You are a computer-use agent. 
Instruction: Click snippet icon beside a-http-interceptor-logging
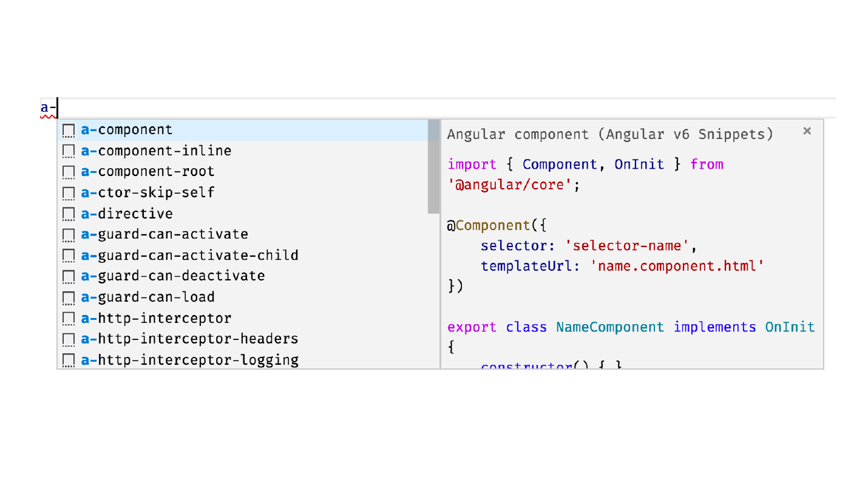pos(69,361)
